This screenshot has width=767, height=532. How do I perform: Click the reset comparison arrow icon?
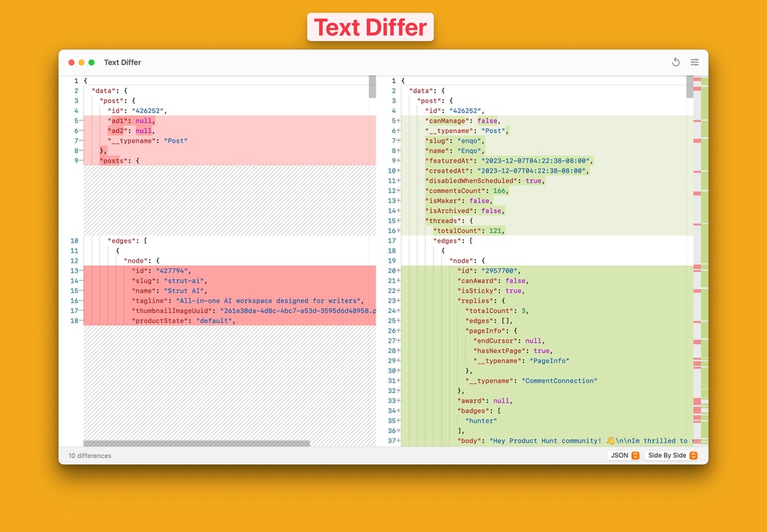675,63
